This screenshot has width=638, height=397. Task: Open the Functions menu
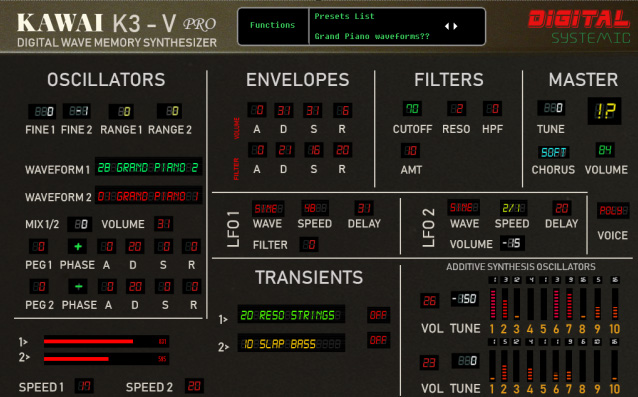coord(272,25)
